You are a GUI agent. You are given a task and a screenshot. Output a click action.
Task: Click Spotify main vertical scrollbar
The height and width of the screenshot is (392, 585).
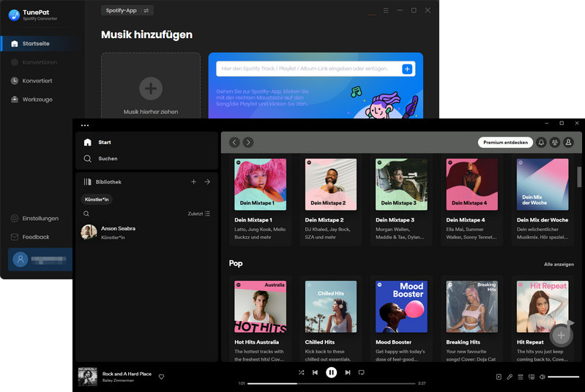[x=579, y=177]
